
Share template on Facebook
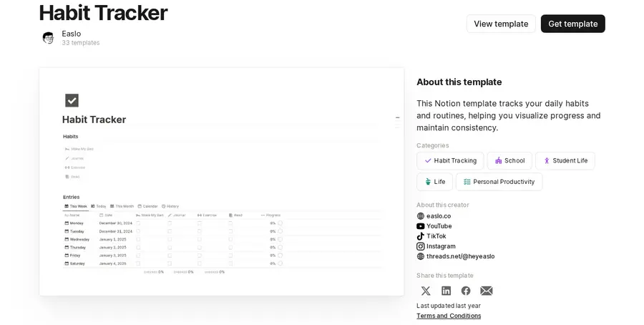(466, 291)
